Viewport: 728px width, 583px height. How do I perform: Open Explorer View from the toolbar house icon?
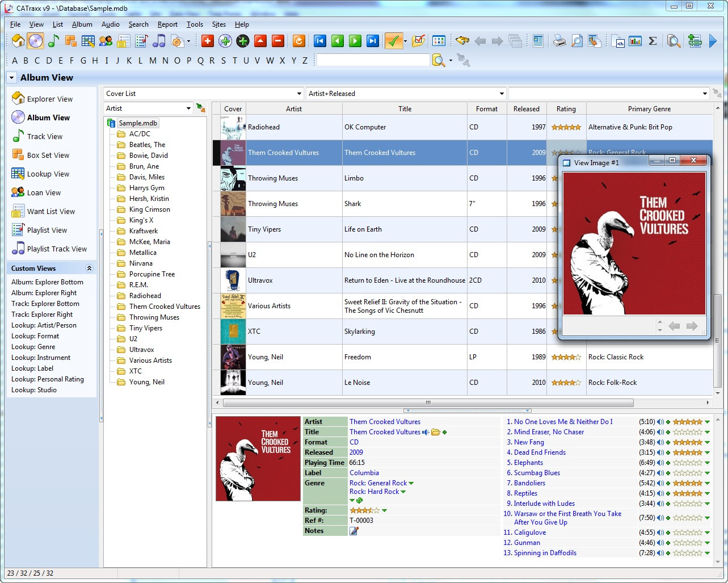pos(18,41)
